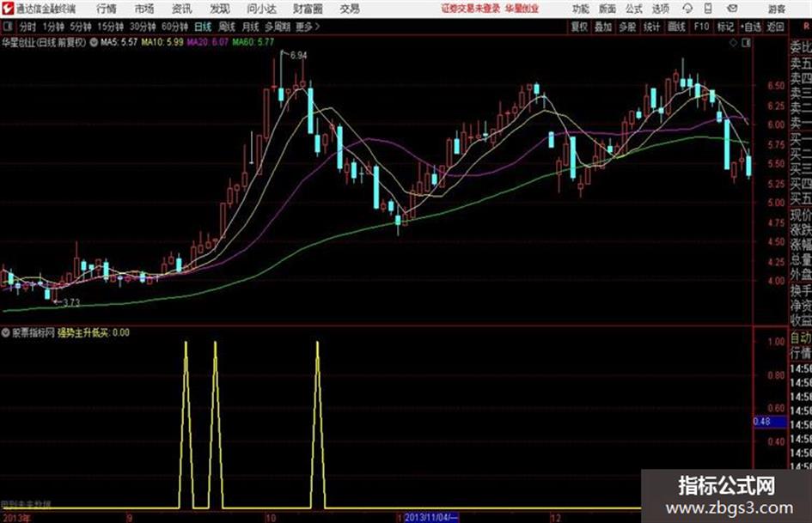Click the 通达信 app logo icon
812x523 pixels.
[x=7, y=9]
